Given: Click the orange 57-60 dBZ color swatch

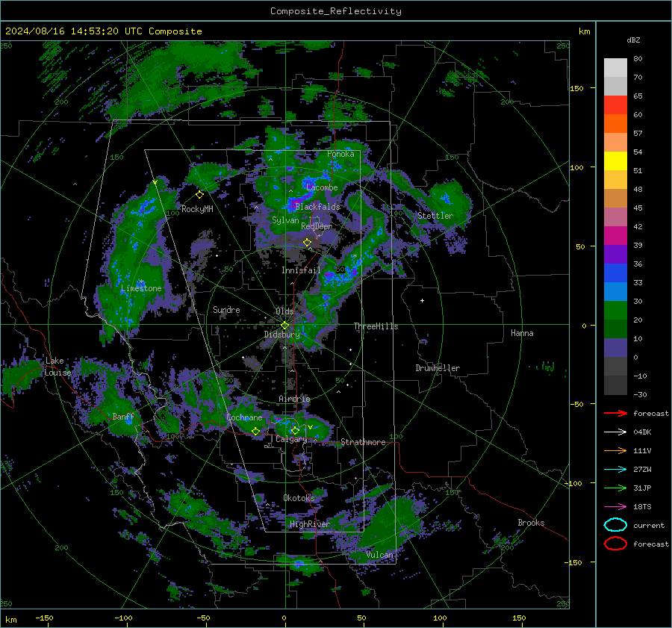Looking at the screenshot, I should (615, 124).
